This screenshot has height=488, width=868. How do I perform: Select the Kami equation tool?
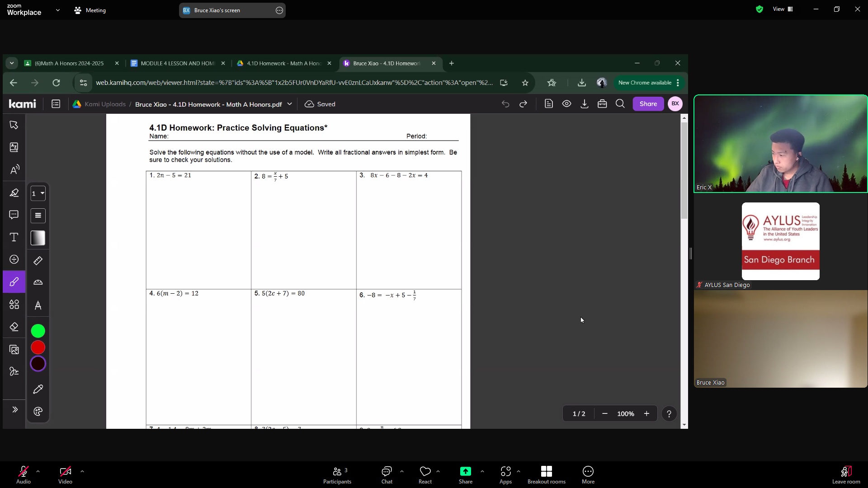click(x=14, y=259)
